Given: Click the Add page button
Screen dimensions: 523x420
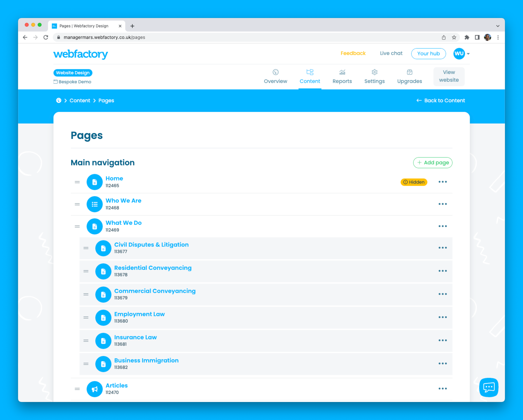Looking at the screenshot, I should (433, 163).
